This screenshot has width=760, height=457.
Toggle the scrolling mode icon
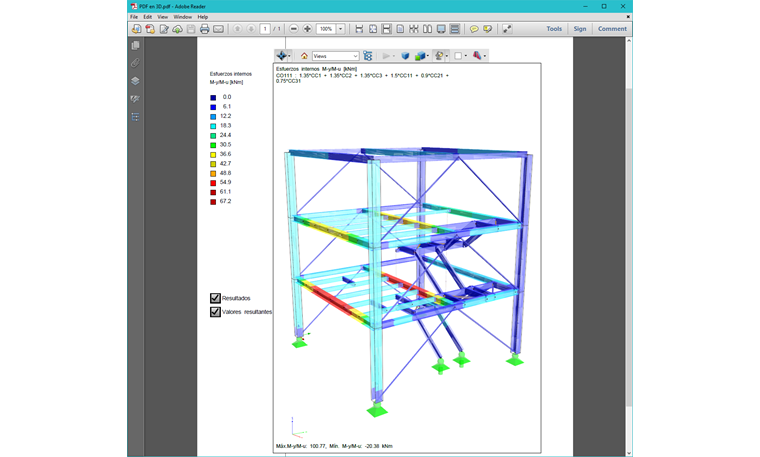pos(455,29)
